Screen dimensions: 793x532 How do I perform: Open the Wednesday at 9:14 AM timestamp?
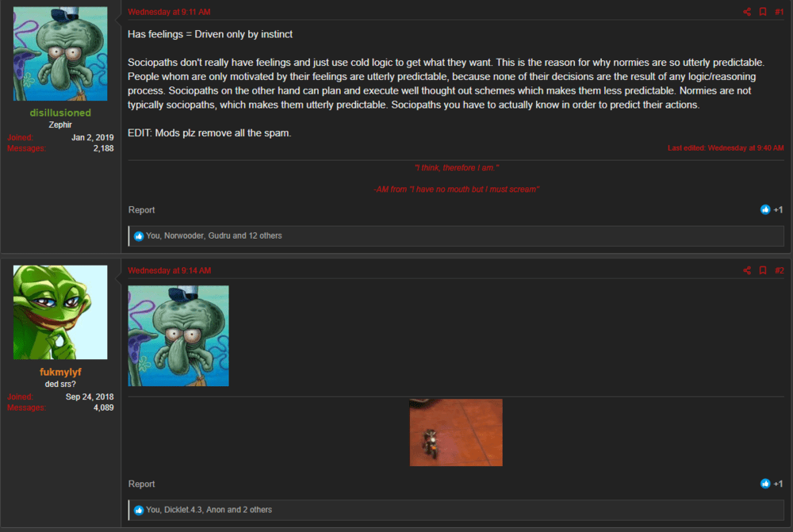[x=169, y=270]
